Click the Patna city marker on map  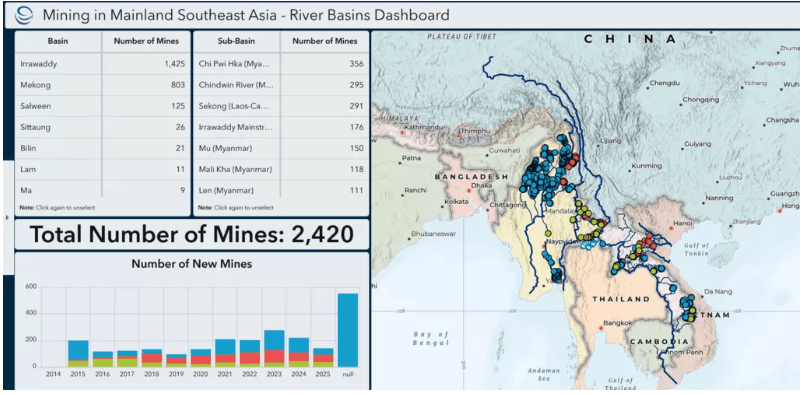pyautogui.click(x=399, y=163)
